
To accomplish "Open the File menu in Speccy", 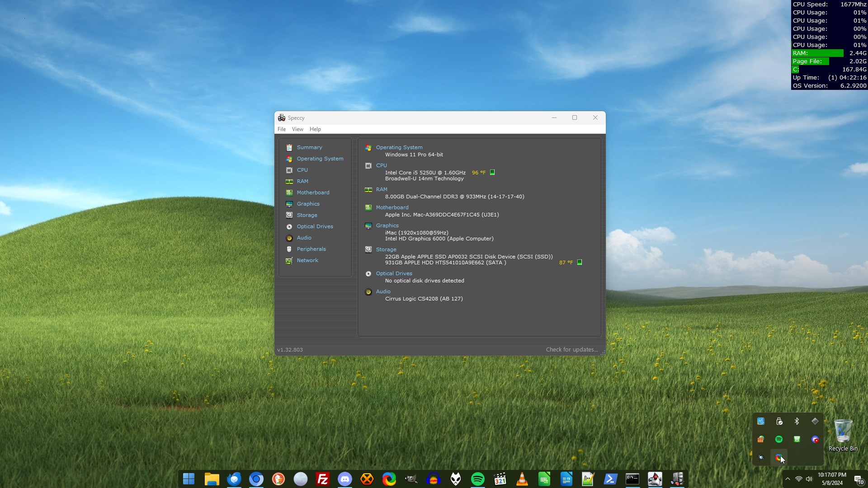I will 282,129.
